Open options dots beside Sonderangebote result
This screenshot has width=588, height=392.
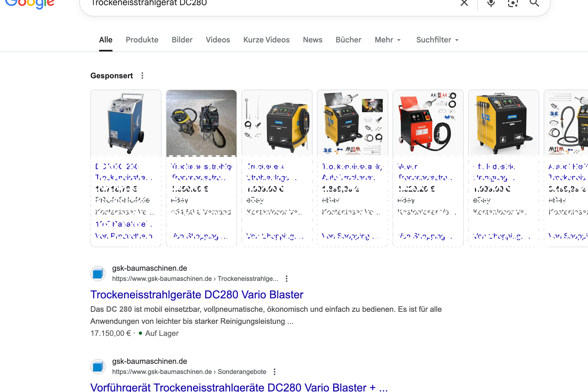[275, 372]
